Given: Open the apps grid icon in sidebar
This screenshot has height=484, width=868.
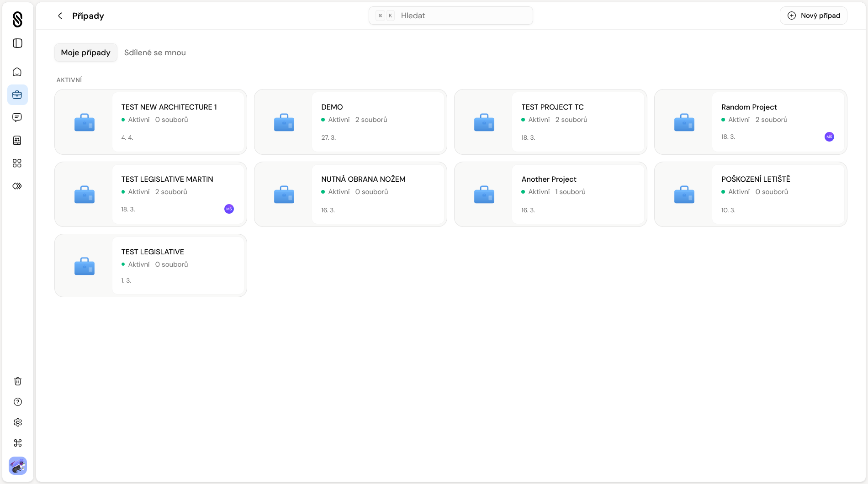Looking at the screenshot, I should (17, 163).
